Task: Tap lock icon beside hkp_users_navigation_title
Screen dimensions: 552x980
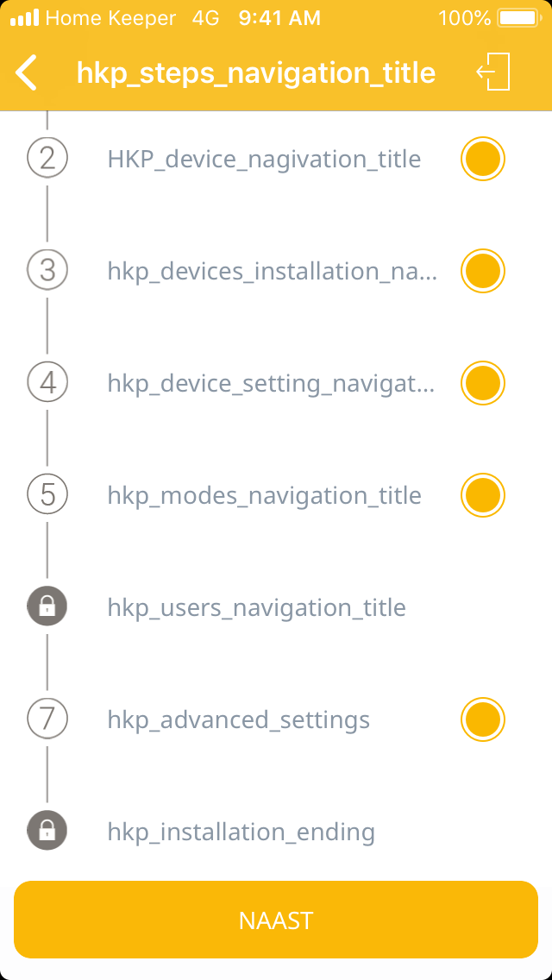Action: click(47, 607)
